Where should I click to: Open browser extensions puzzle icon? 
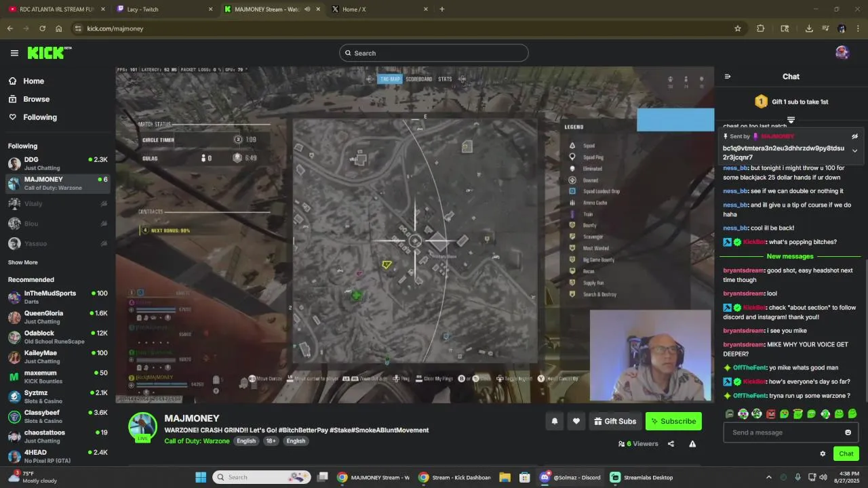pos(760,28)
